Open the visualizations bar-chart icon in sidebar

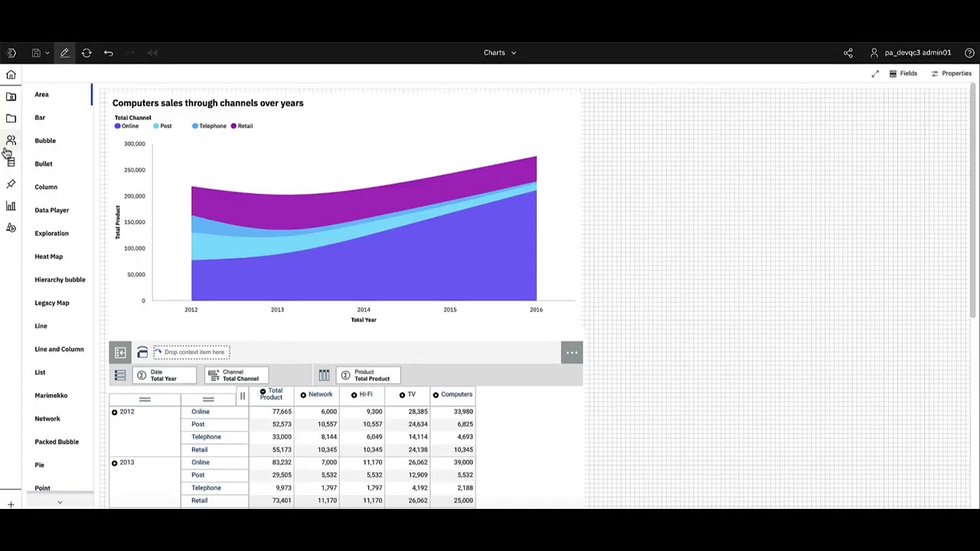coord(11,206)
